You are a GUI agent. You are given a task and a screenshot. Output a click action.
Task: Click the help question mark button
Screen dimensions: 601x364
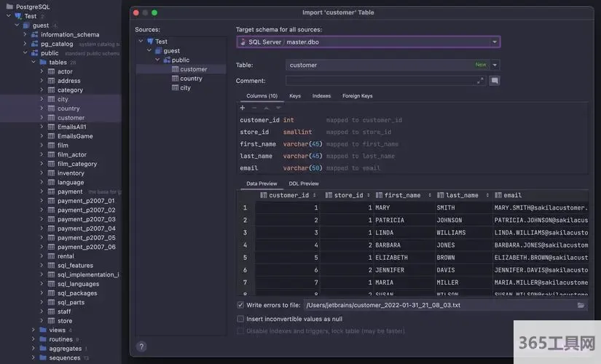point(141,347)
